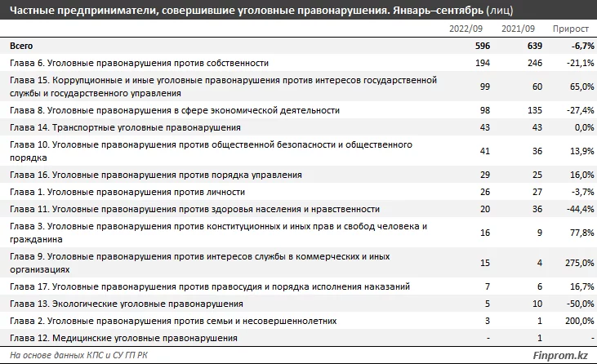Select growth value -27,4%
597x364 pixels.
coord(580,110)
